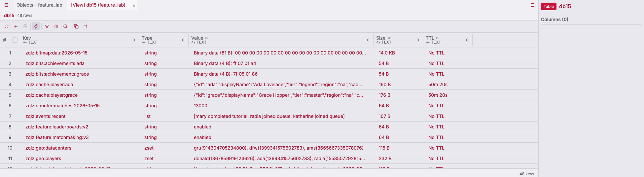The image size is (644, 177).
Task: Click the Size column nullable icon
Action: [x=389, y=38]
